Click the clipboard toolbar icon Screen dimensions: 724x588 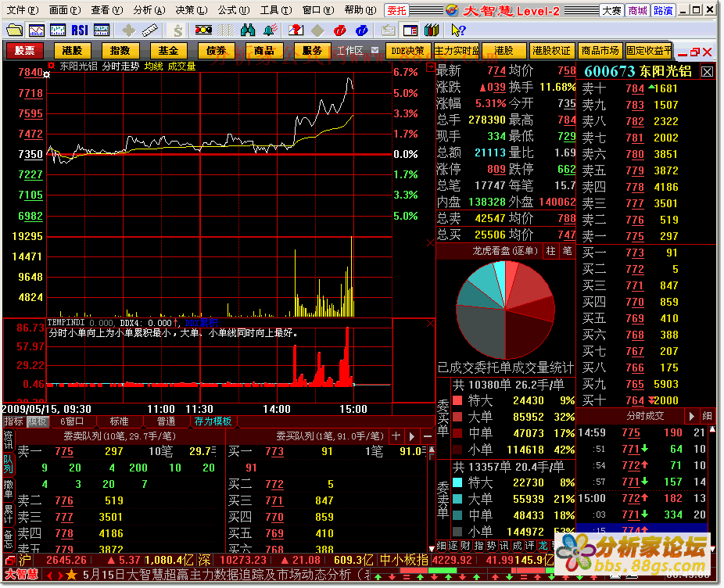pos(389,30)
